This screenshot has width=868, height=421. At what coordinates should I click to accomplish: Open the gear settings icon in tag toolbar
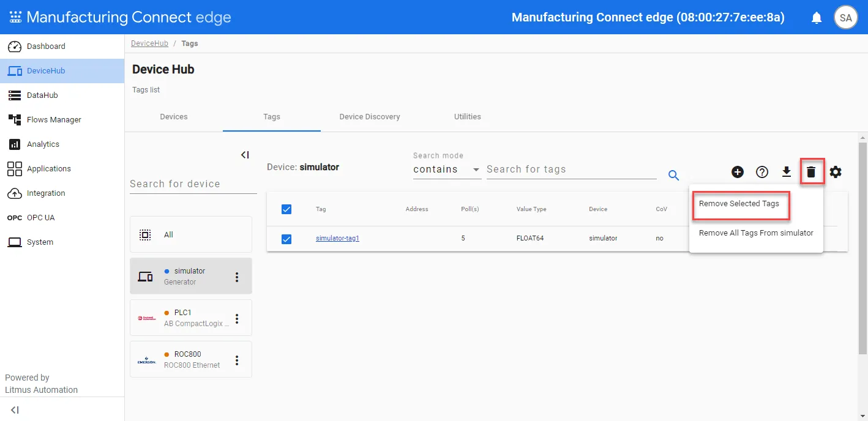(x=836, y=173)
